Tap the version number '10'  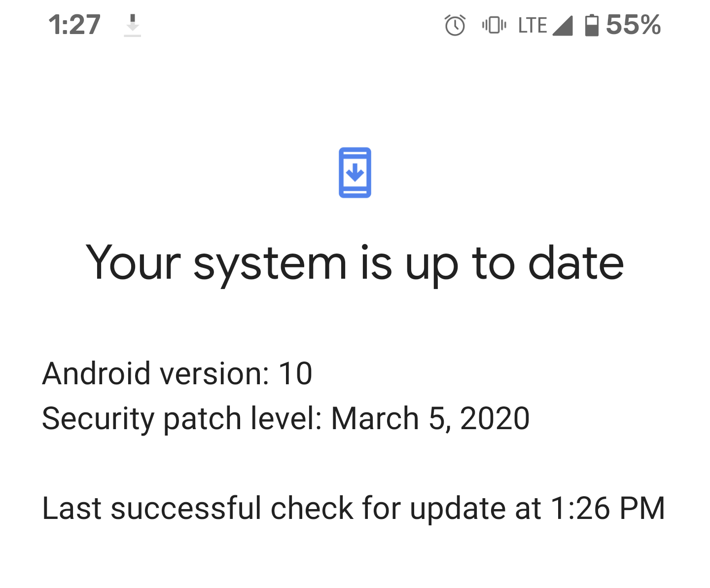tap(295, 373)
